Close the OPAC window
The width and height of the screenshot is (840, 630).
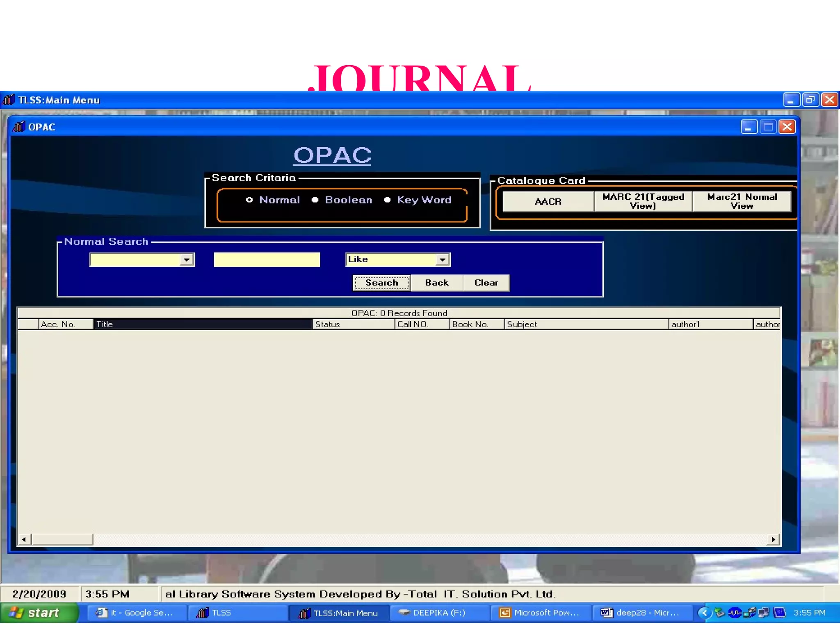787,127
